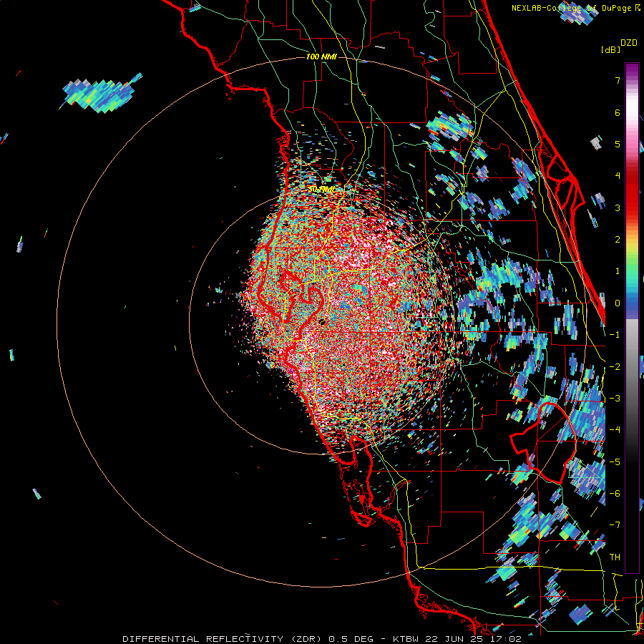Click the -2 value on the color scale

point(615,367)
